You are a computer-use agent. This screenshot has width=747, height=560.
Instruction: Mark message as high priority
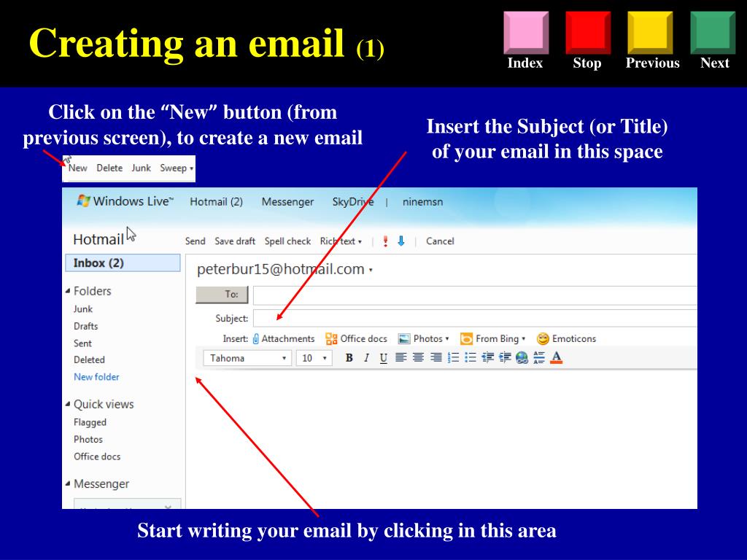(x=385, y=241)
